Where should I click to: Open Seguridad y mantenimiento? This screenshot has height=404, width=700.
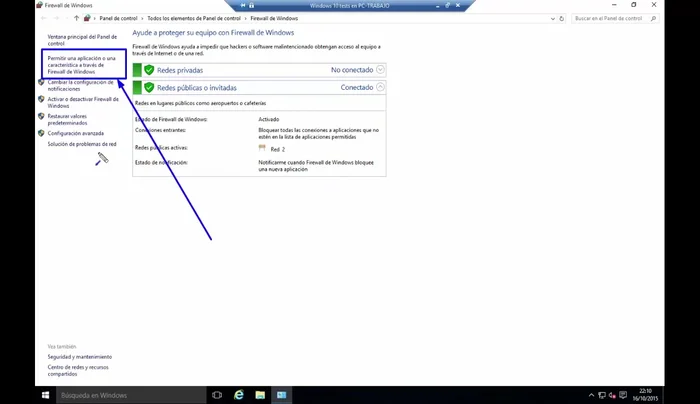(x=79, y=357)
